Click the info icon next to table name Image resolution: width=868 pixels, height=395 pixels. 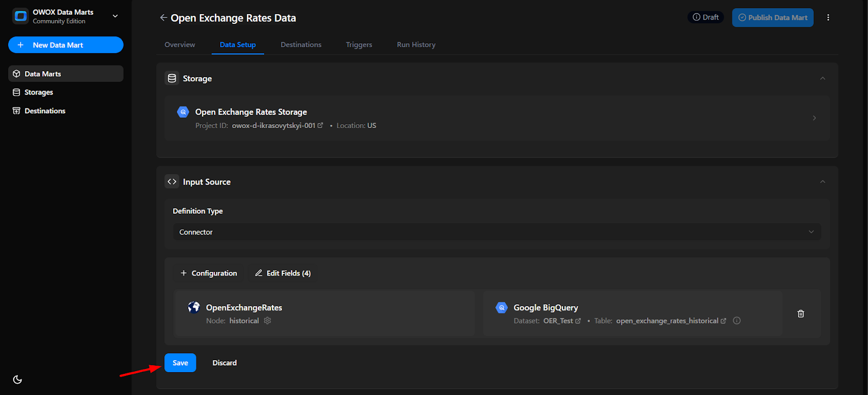click(737, 321)
